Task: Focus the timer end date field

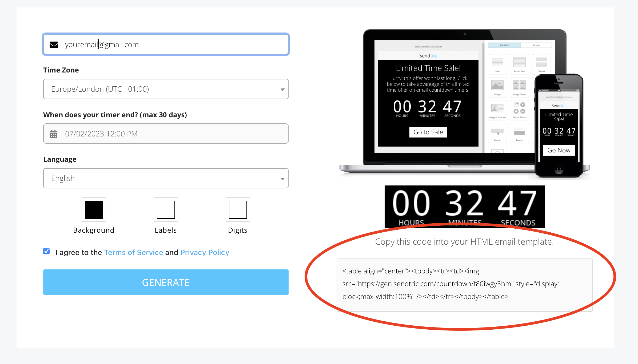Action: [x=166, y=134]
